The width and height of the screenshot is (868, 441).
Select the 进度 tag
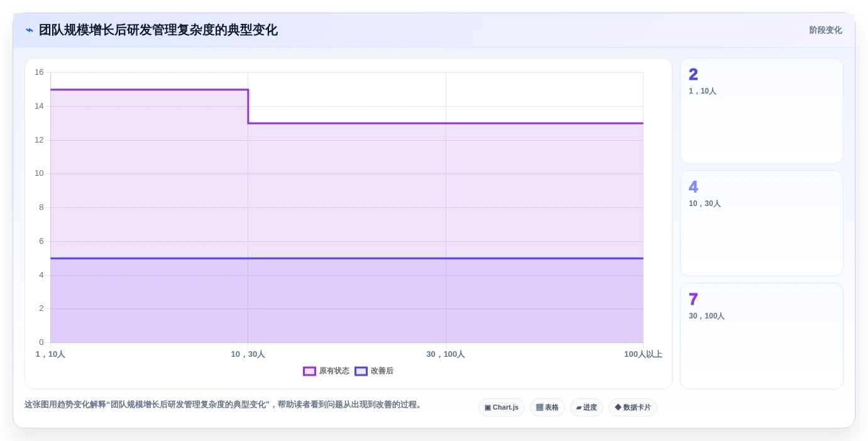tap(586, 408)
